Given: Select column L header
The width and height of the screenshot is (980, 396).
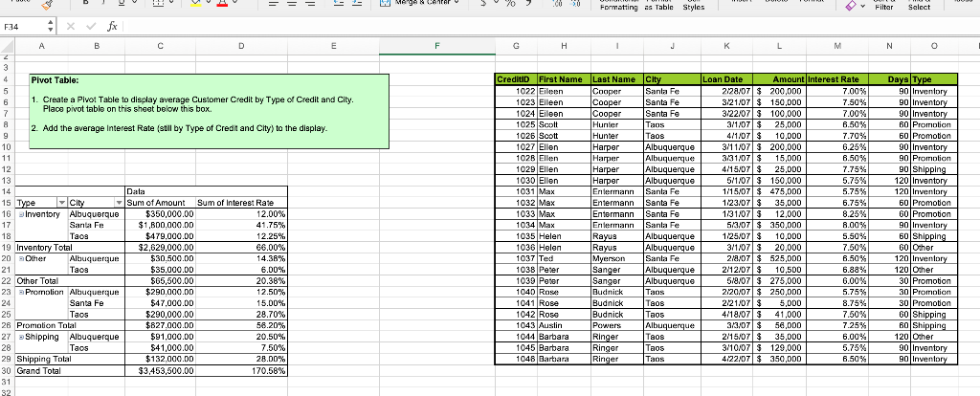Looking at the screenshot, I should point(779,46).
